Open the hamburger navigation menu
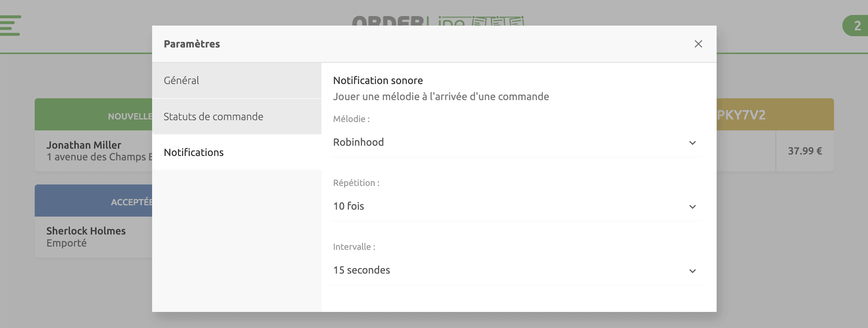 [10, 26]
